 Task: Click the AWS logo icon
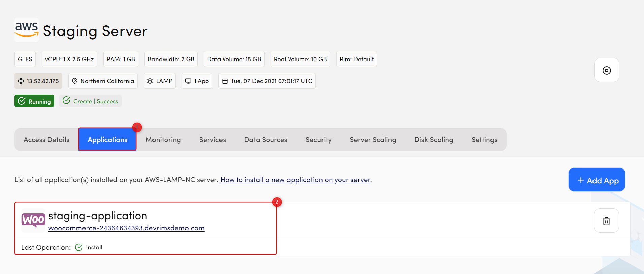click(x=27, y=30)
